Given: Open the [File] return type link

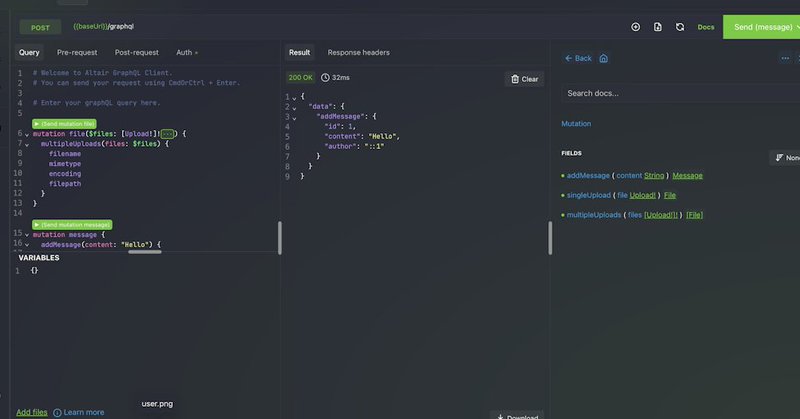Looking at the screenshot, I should [x=694, y=215].
